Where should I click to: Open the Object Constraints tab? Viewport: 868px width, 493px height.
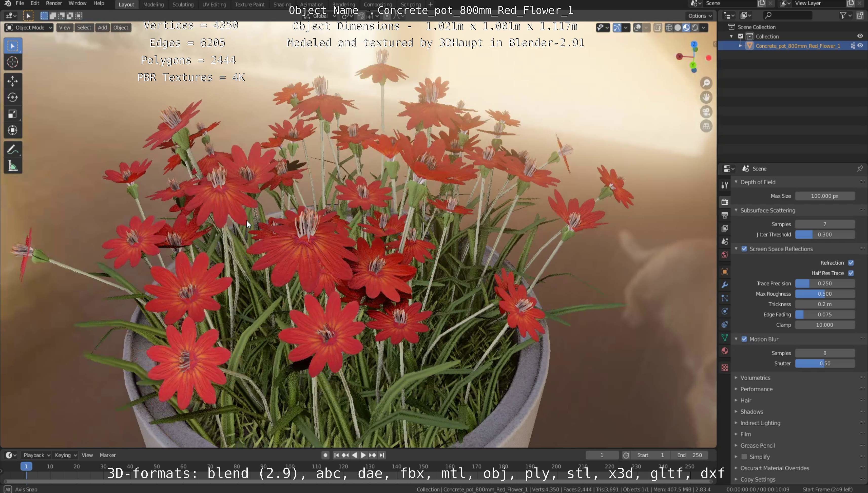(724, 324)
